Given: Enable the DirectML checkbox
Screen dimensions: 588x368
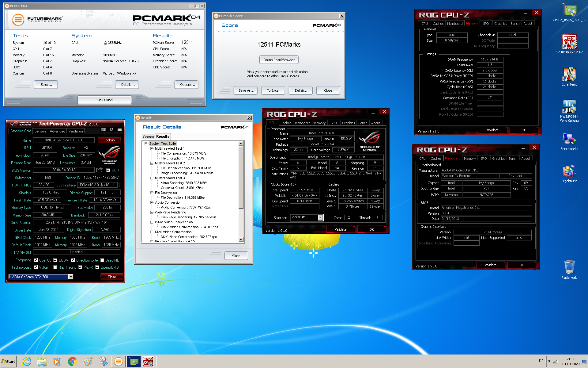Looking at the screenshot, I should pyautogui.click(x=102, y=260).
